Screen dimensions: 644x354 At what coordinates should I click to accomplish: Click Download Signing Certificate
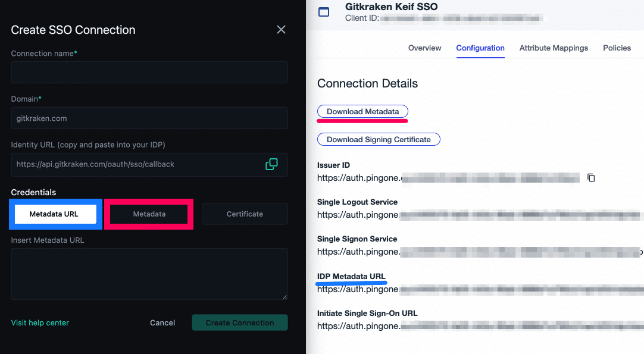[379, 139]
